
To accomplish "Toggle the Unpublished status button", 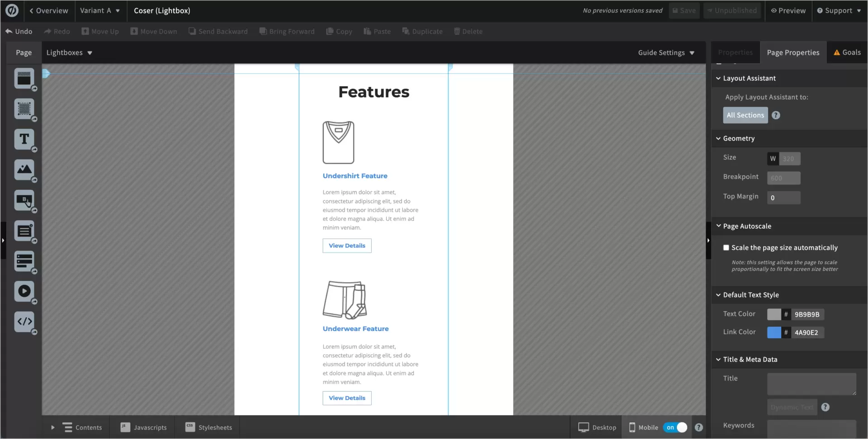I will coord(731,10).
